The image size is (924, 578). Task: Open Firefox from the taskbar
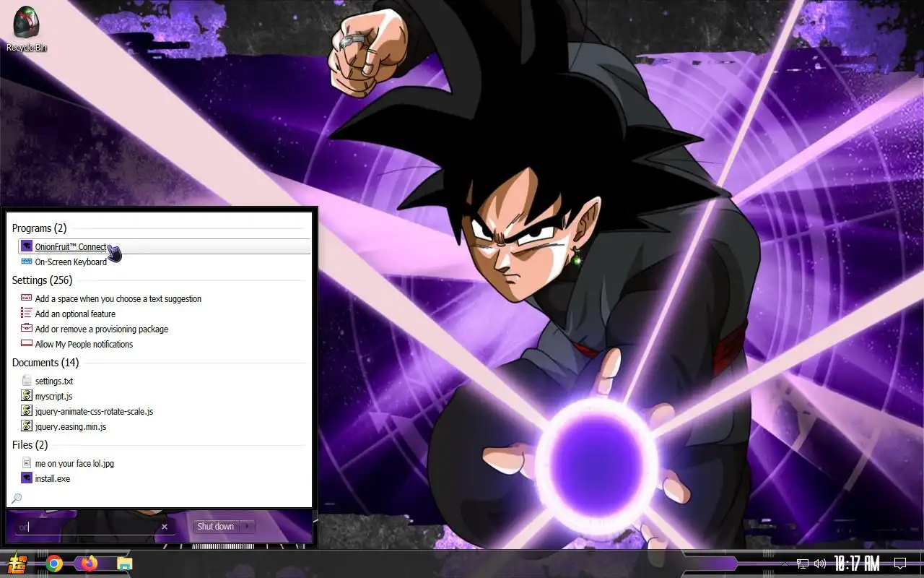[x=89, y=564]
